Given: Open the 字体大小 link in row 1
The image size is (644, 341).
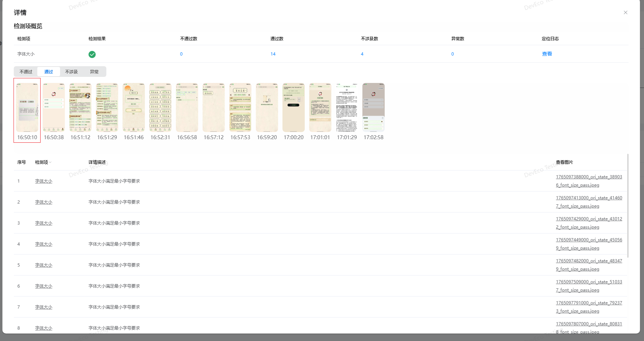Looking at the screenshot, I should (43, 181).
